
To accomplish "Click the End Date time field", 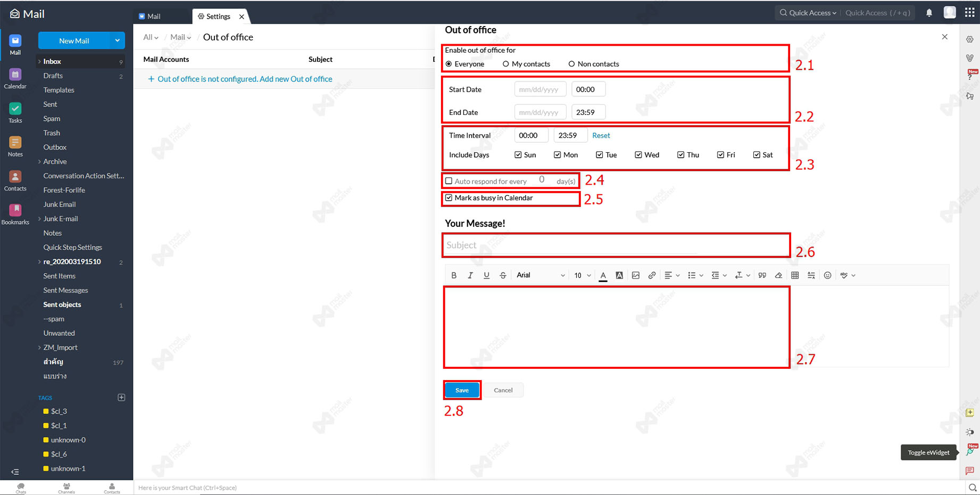I will pyautogui.click(x=588, y=112).
